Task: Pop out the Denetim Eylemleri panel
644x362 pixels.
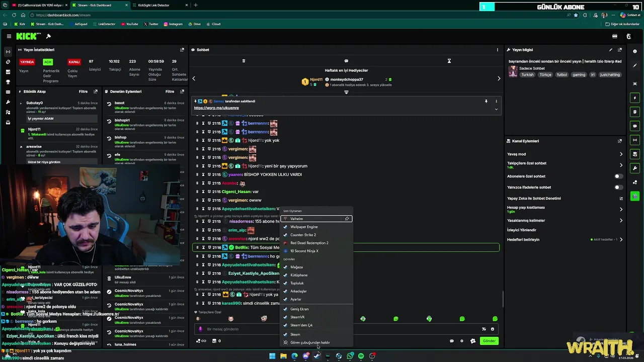Action: pyautogui.click(x=182, y=92)
